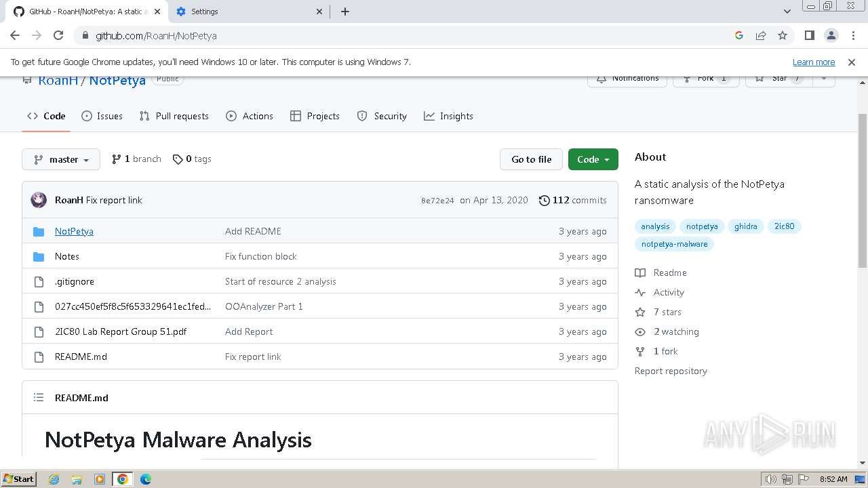Viewport: 868px width, 488px height.
Task: Open the Projects tab
Action: (315, 116)
